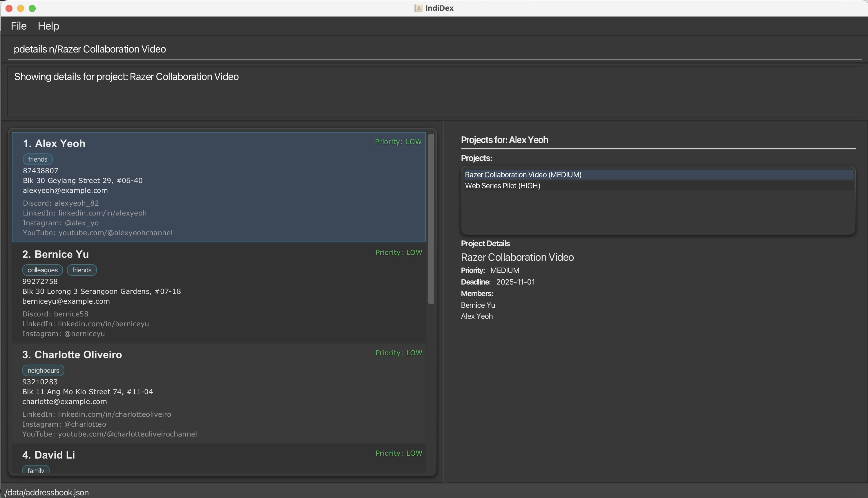
Task: Click the Project Details heading
Action: [x=485, y=244]
